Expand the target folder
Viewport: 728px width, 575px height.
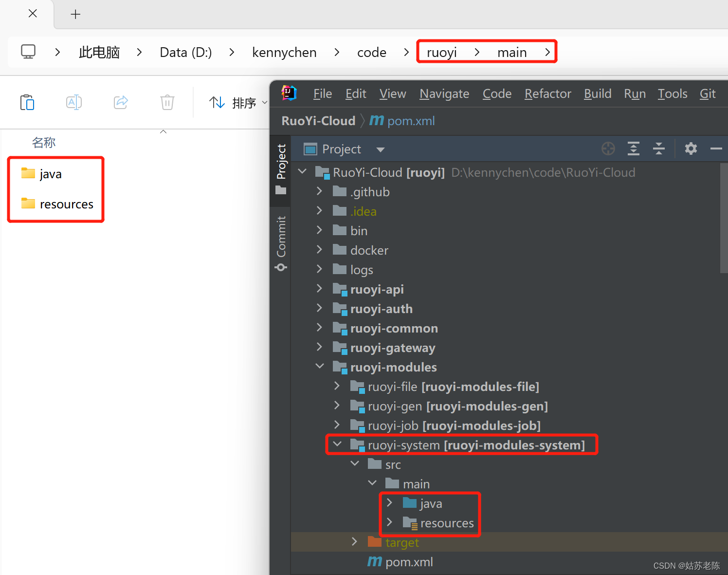tap(354, 542)
